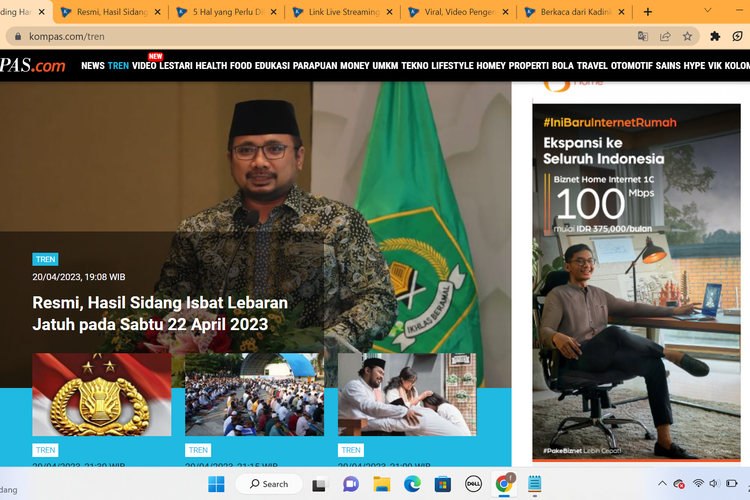The image size is (750, 500).
Task: Open File Explorer from the taskbar
Action: (x=381, y=484)
